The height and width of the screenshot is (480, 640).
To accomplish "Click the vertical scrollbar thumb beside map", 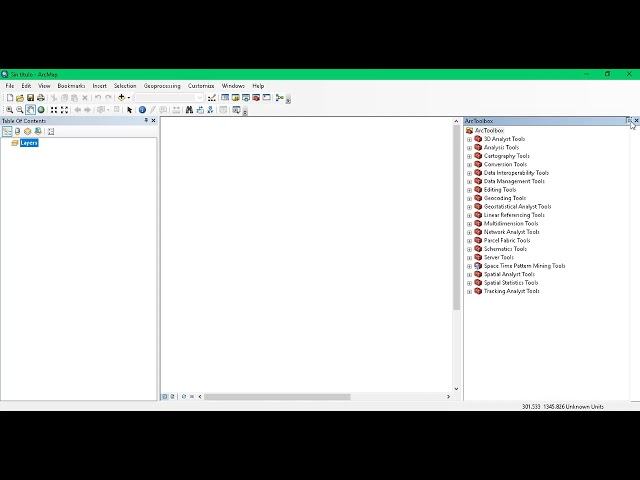I will click(x=456, y=217).
